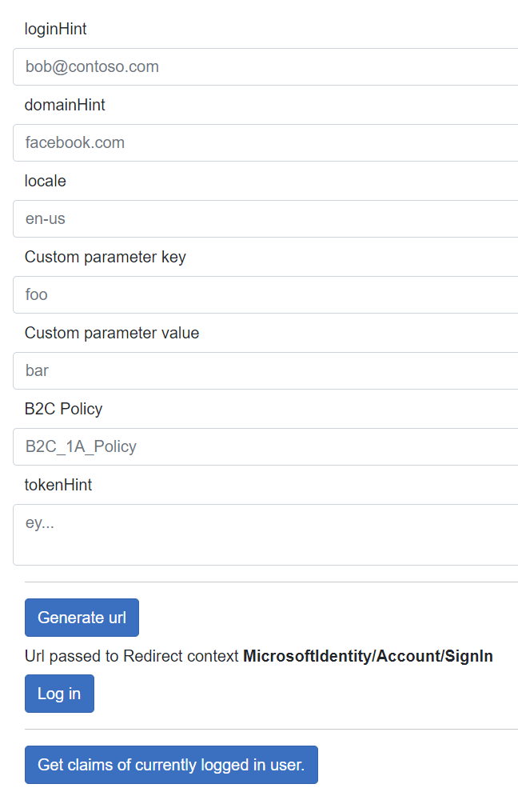
Task: Click the domainHint label
Action: click(65, 105)
